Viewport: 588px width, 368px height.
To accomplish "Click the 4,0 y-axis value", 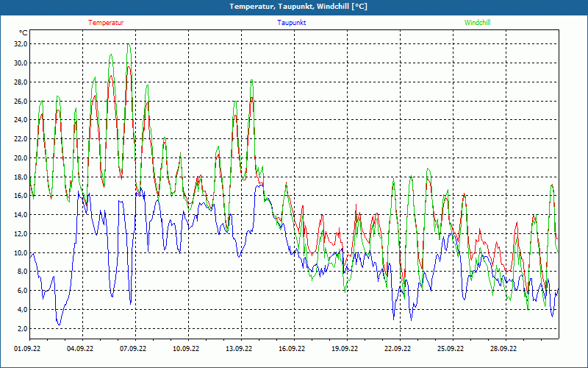I will click(x=22, y=310).
